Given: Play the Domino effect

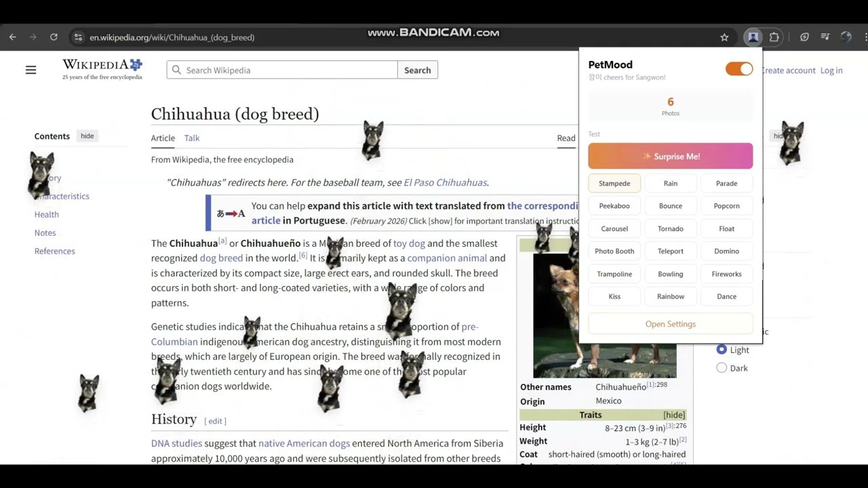Looking at the screenshot, I should pyautogui.click(x=727, y=251).
